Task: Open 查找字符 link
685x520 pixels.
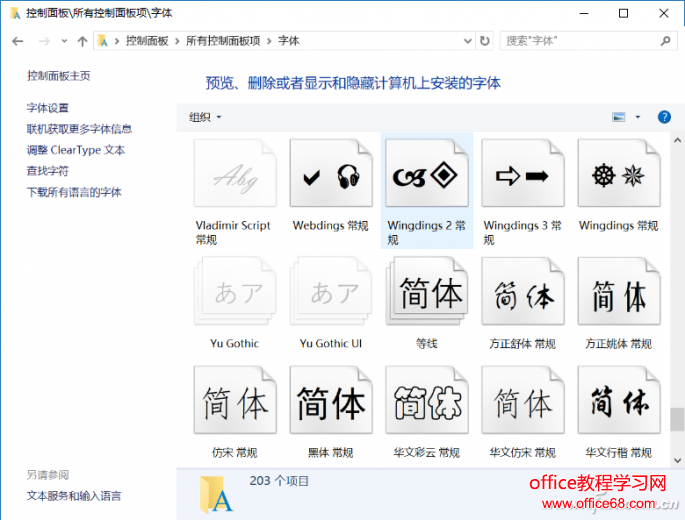Action: 48,171
